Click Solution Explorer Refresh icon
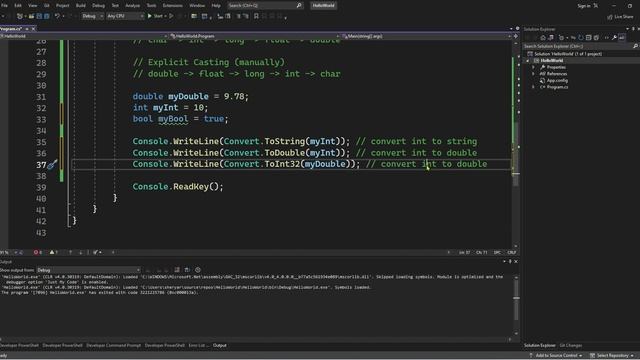The width and height of the screenshot is (640, 360). coord(580,38)
